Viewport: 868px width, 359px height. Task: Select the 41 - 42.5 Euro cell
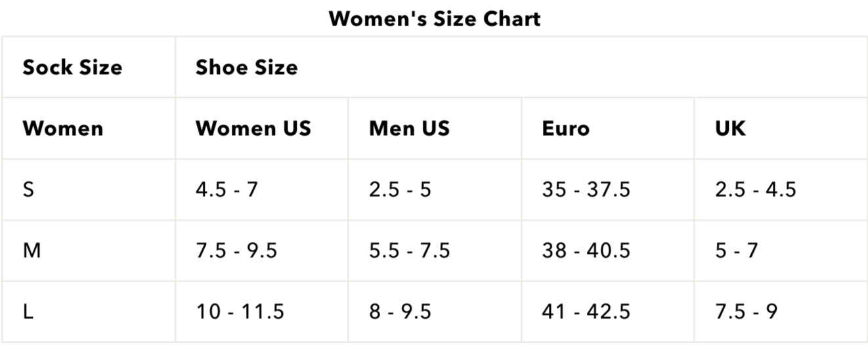click(586, 312)
